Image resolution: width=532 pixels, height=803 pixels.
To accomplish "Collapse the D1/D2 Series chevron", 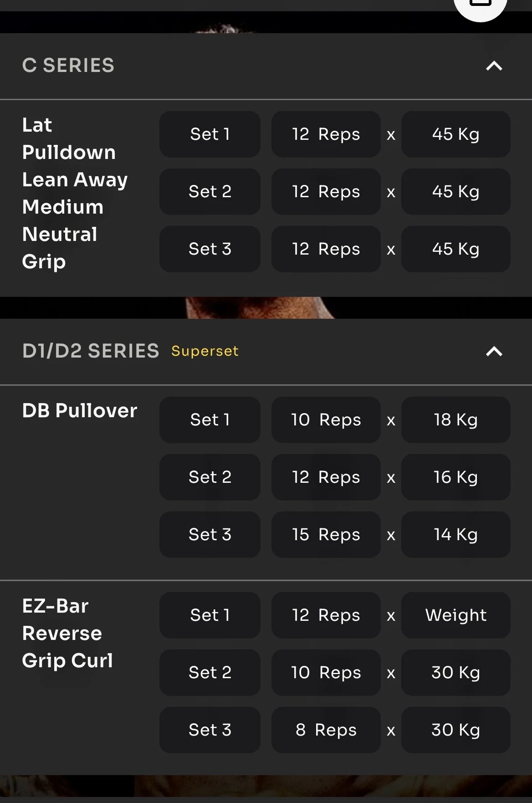I will [494, 351].
